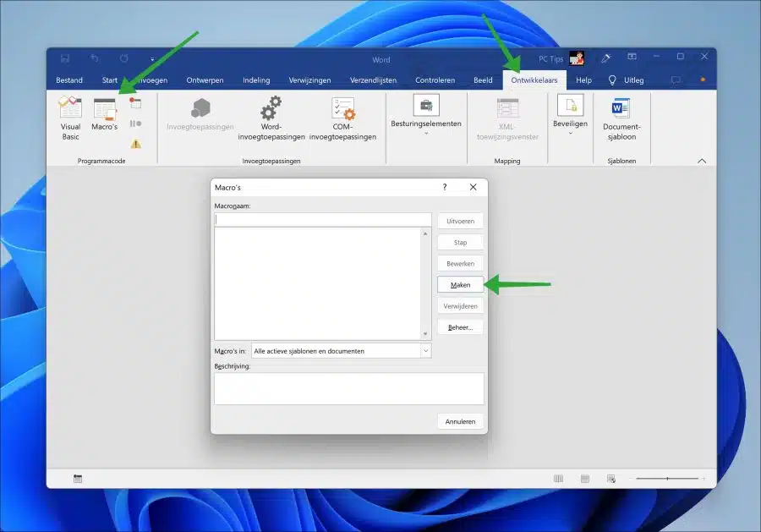The width and height of the screenshot is (761, 532).
Task: Expand the Beveiligen dropdown
Action: tap(570, 116)
